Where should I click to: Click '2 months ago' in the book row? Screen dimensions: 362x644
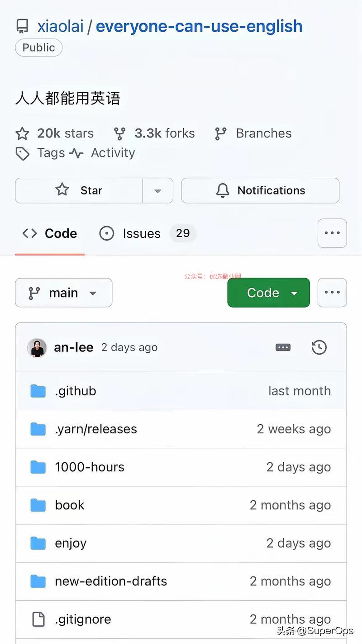click(x=290, y=505)
